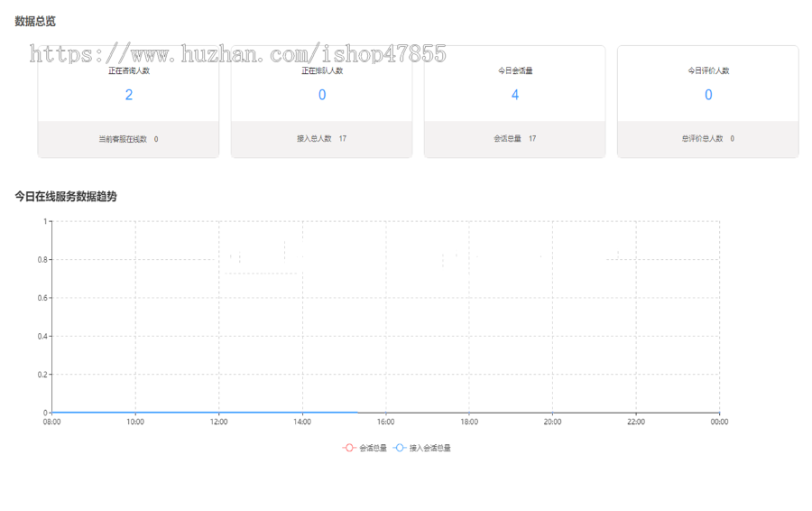The image size is (812, 511).
Task: Click the 今日在线服务数据趋势 heading
Action: coord(66,197)
